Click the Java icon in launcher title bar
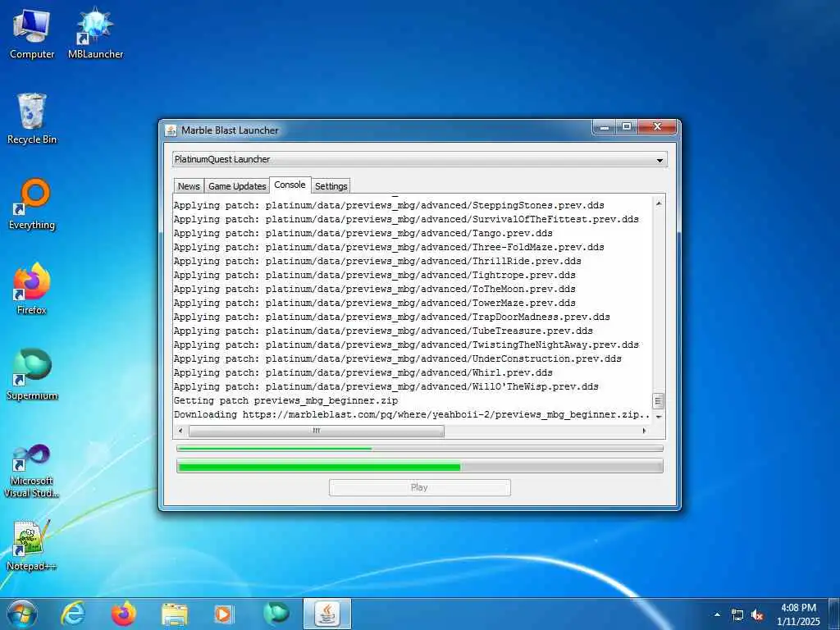840x630 pixels. [x=171, y=130]
